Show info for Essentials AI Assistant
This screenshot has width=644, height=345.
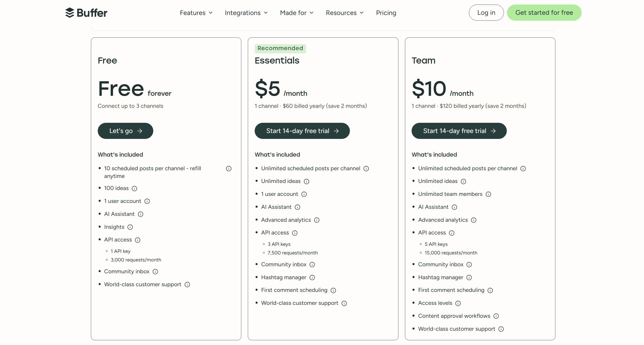(297, 207)
